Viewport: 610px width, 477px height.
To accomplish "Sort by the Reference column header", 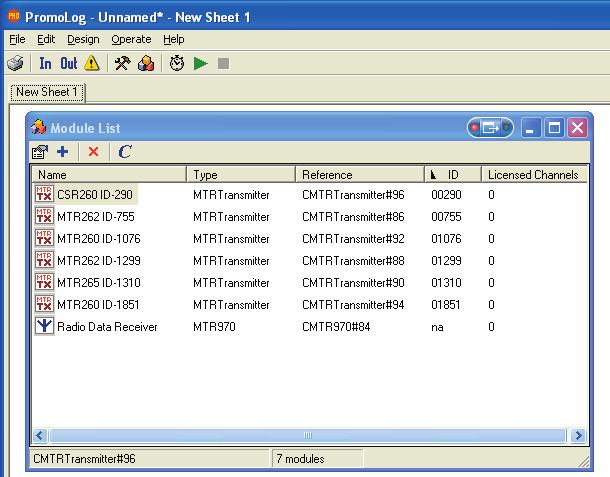I will [360, 174].
